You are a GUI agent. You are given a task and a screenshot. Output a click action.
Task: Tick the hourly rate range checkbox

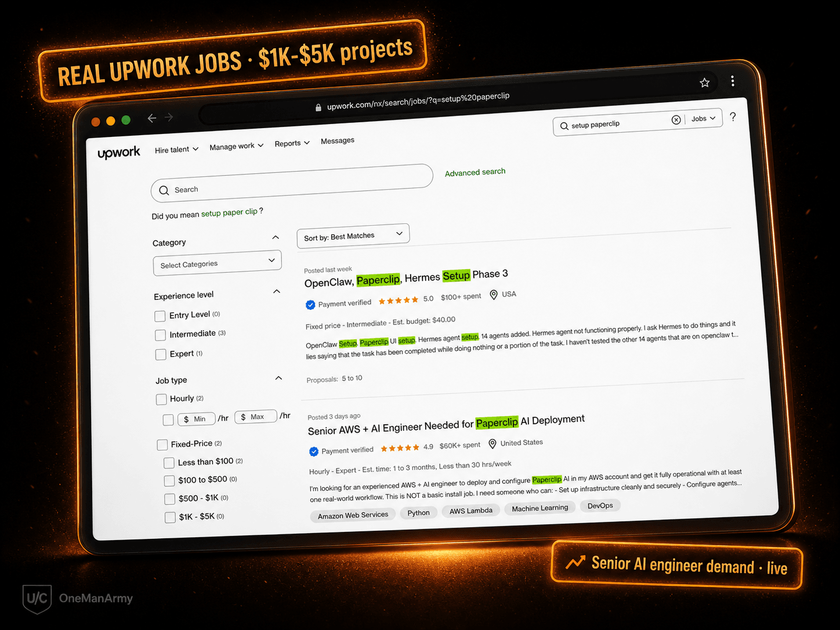(x=168, y=419)
